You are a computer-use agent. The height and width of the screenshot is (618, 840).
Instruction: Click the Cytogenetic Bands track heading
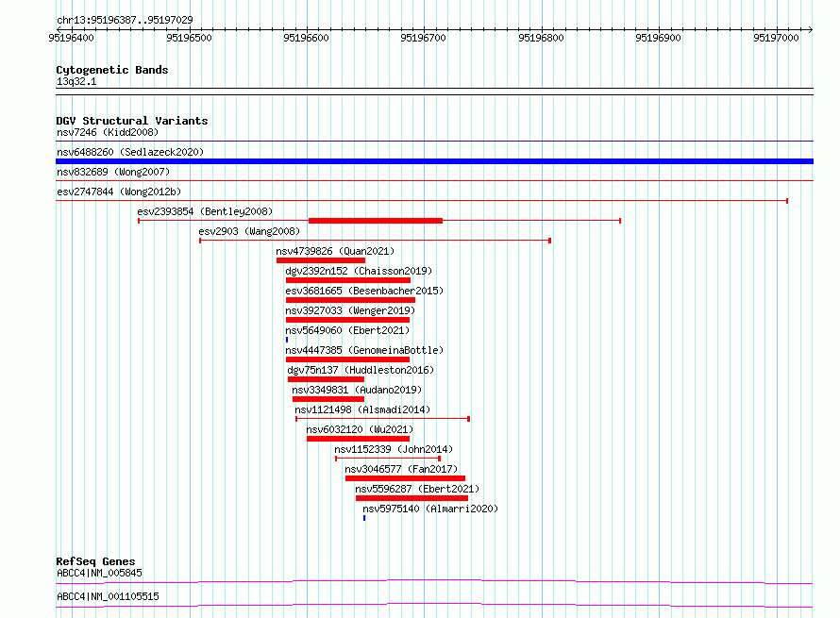pyautogui.click(x=112, y=70)
